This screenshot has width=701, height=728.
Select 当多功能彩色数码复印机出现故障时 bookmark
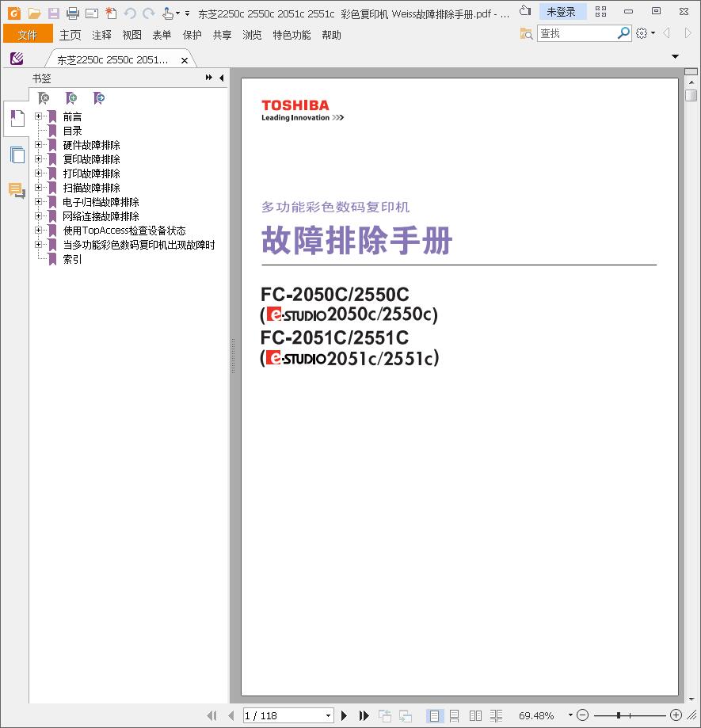coord(139,245)
